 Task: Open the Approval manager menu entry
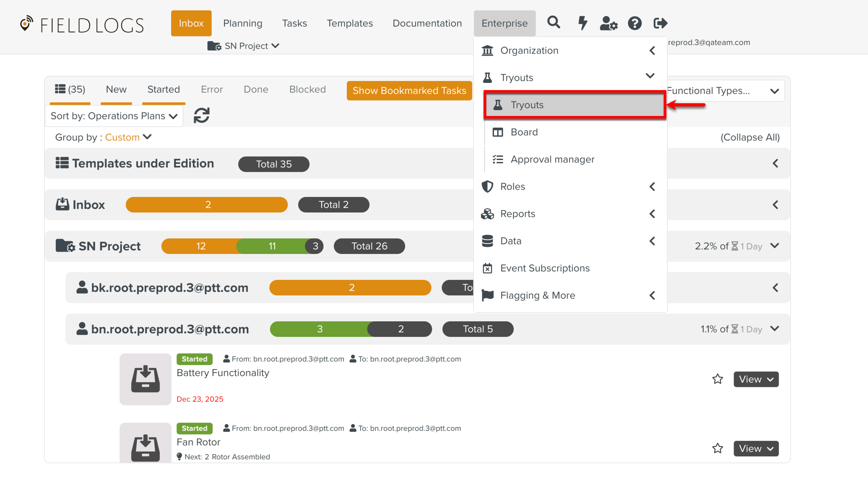[x=552, y=159]
